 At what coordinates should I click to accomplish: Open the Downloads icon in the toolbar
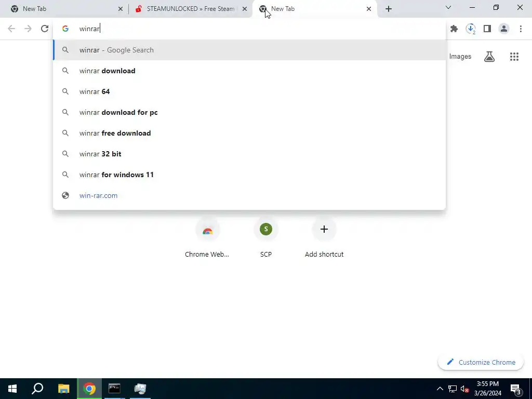coord(471,29)
